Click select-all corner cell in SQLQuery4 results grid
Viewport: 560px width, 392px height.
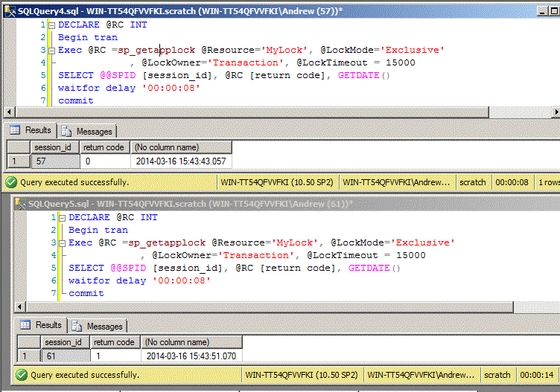(x=19, y=147)
